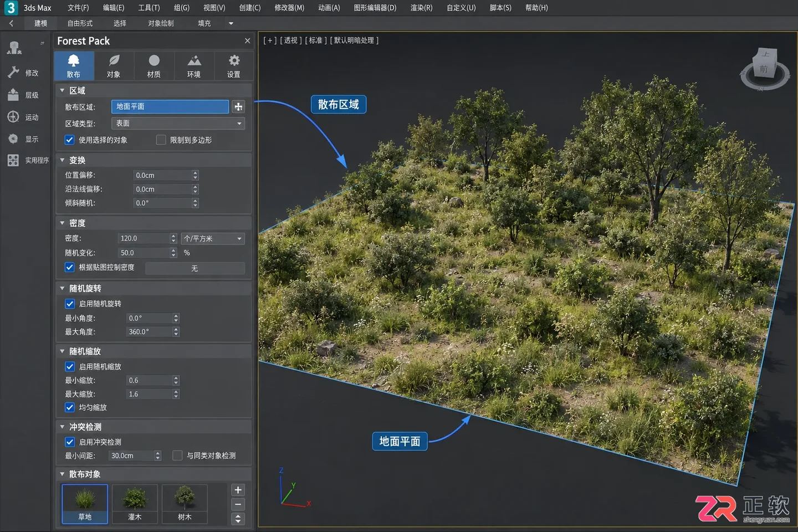Click the scatter object list reorder arrows

point(238,519)
